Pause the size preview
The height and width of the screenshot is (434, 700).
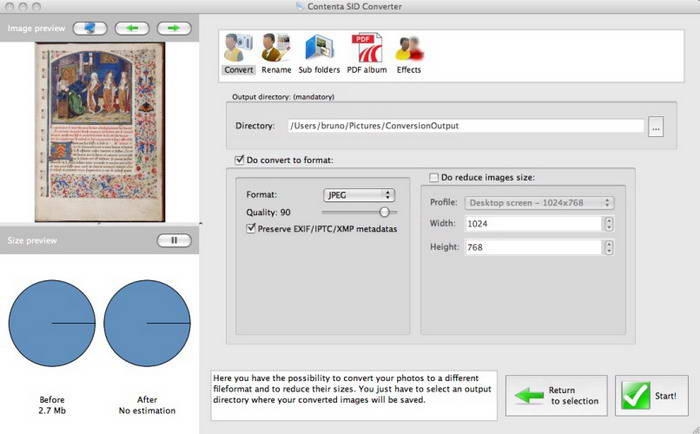pos(174,240)
